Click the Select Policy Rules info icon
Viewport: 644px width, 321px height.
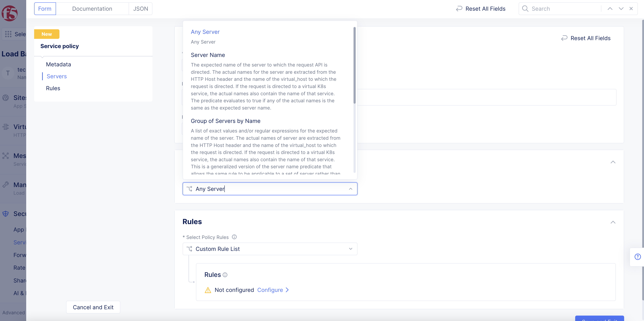tap(234, 237)
